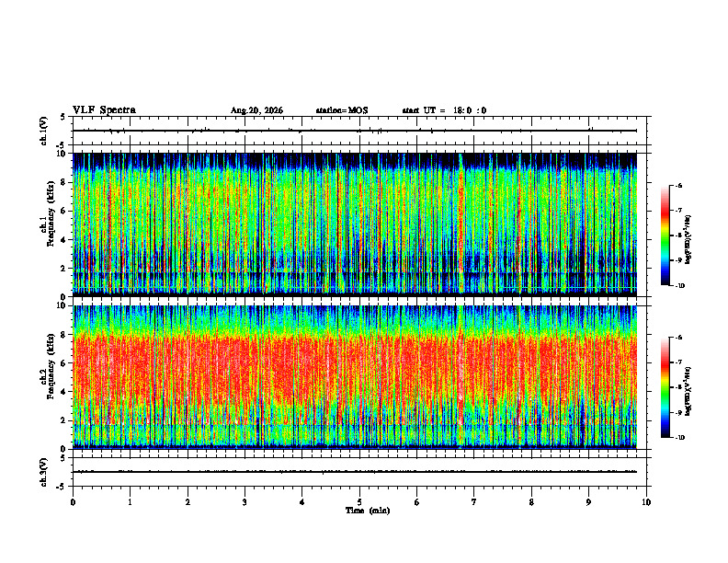Click time axis tick label "3"
The width and height of the screenshot is (728, 563).
[245, 502]
